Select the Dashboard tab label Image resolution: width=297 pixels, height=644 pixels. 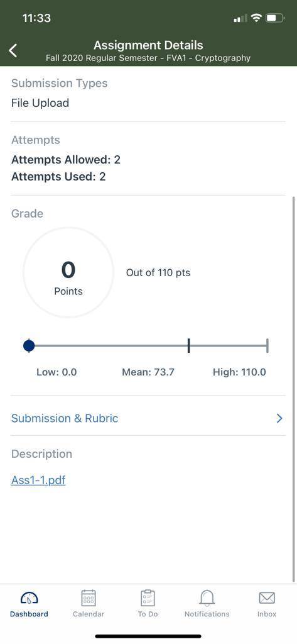tap(29, 614)
